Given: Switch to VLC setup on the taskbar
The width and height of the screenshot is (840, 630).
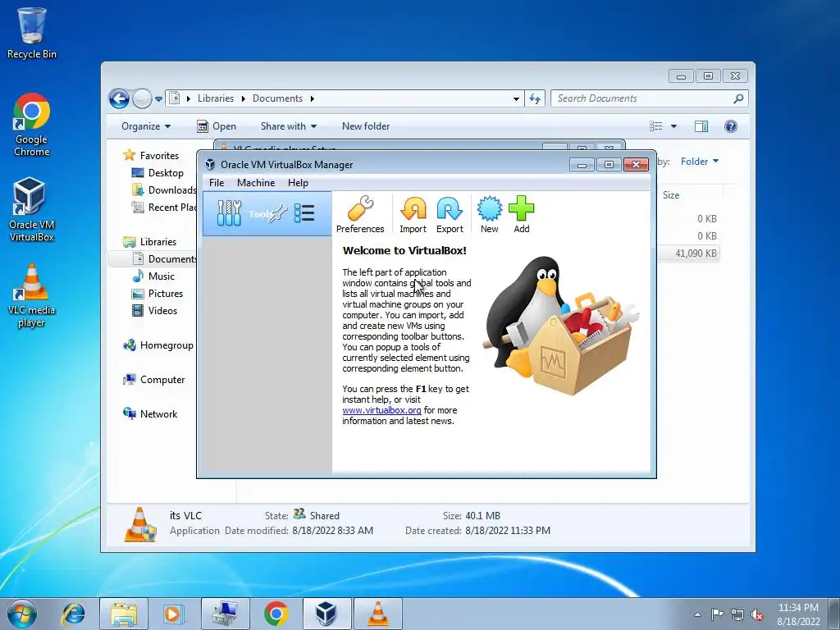Looking at the screenshot, I should (377, 614).
